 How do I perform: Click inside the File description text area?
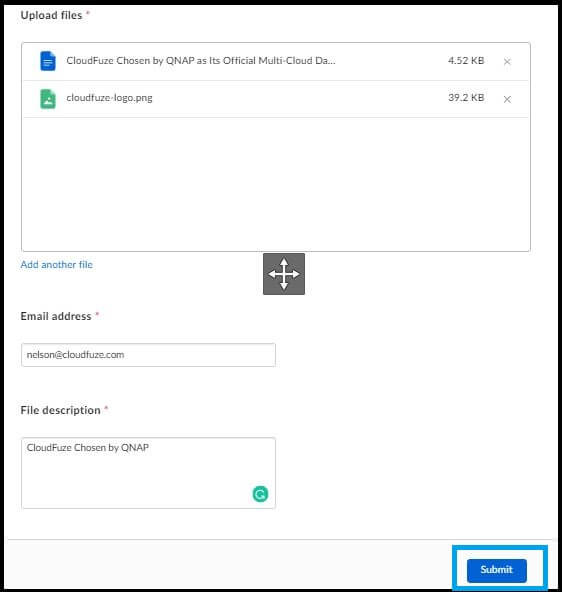(148, 473)
